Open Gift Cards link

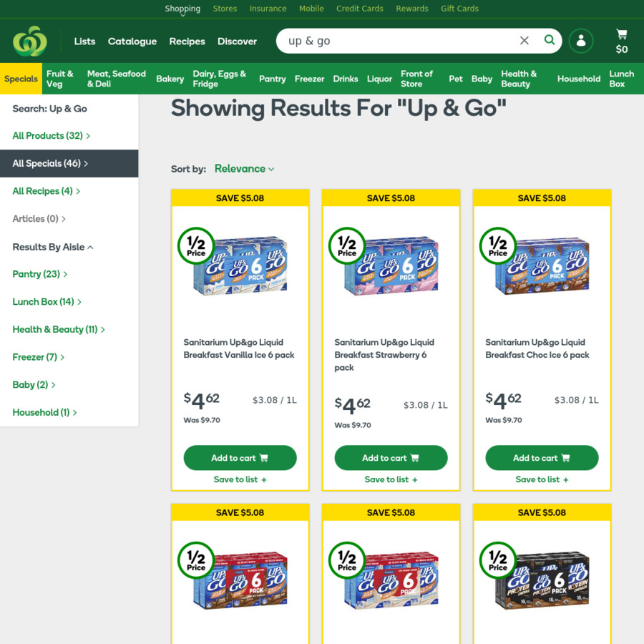pos(459,9)
